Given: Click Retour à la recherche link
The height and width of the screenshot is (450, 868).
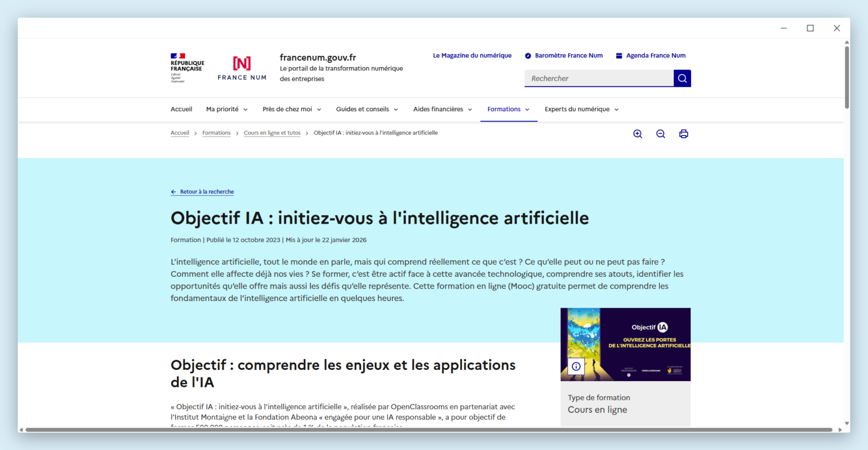Looking at the screenshot, I should [x=207, y=192].
